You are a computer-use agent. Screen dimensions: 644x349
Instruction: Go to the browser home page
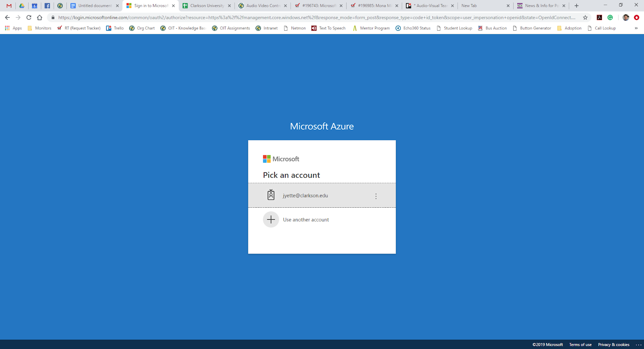point(39,17)
